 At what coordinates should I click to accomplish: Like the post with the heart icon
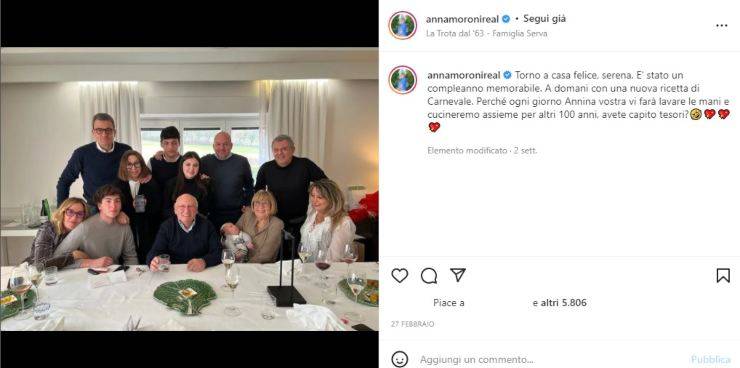(x=399, y=276)
